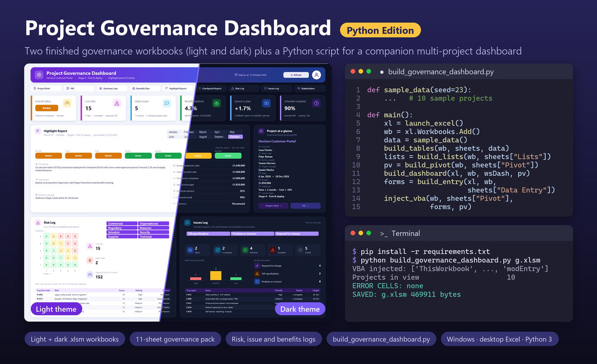This screenshot has height=364, width=597.
Task: Open the Checkpoint Report tab
Action: coord(210,89)
